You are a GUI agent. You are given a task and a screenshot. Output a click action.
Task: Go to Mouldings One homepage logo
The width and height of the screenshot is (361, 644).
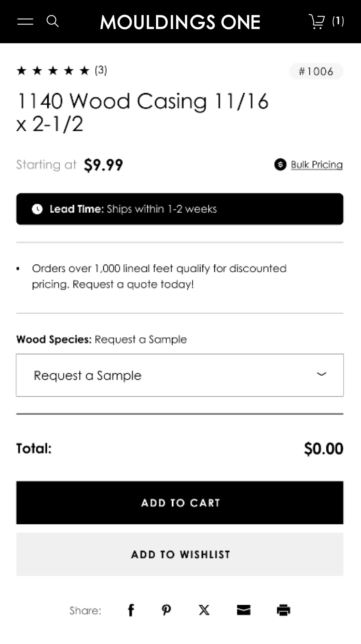(180, 22)
